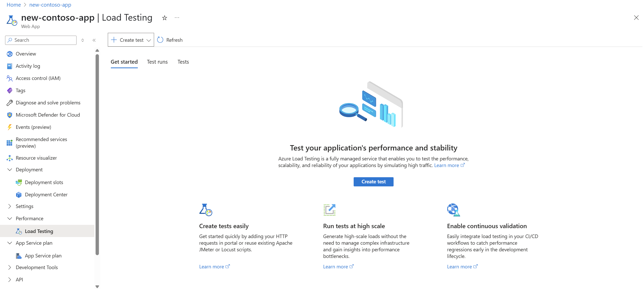Image resolution: width=644 pixels, height=289 pixels.
Task: Open the more options ellipsis in header
Action: 177,18
